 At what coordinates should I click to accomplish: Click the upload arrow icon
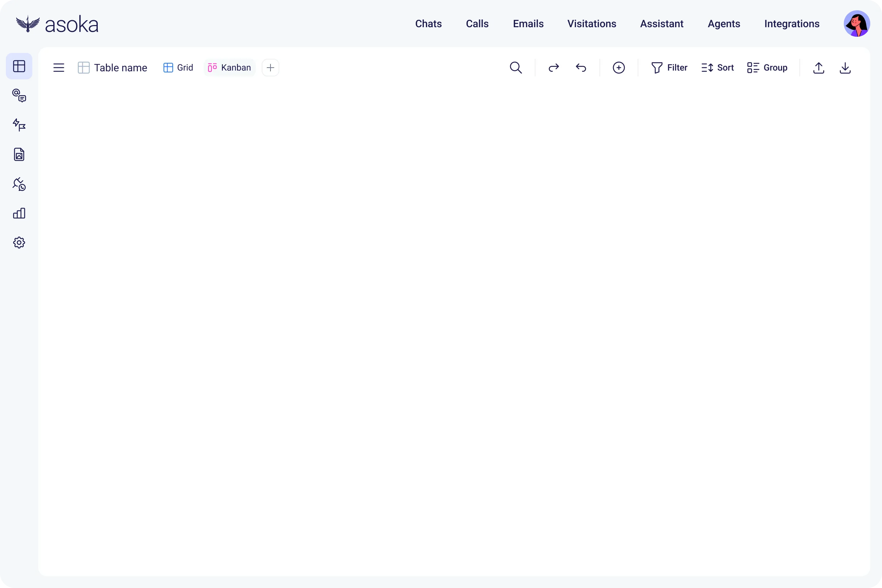click(x=819, y=68)
